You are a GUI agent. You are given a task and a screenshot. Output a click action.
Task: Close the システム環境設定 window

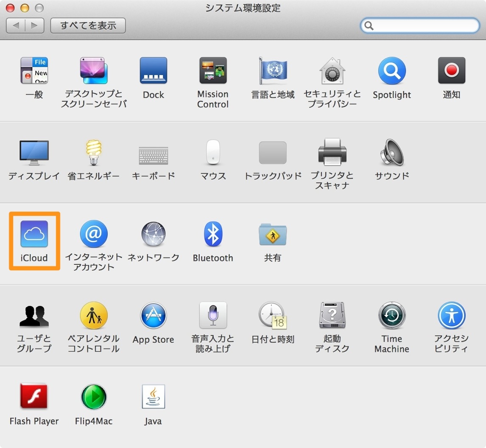point(10,8)
